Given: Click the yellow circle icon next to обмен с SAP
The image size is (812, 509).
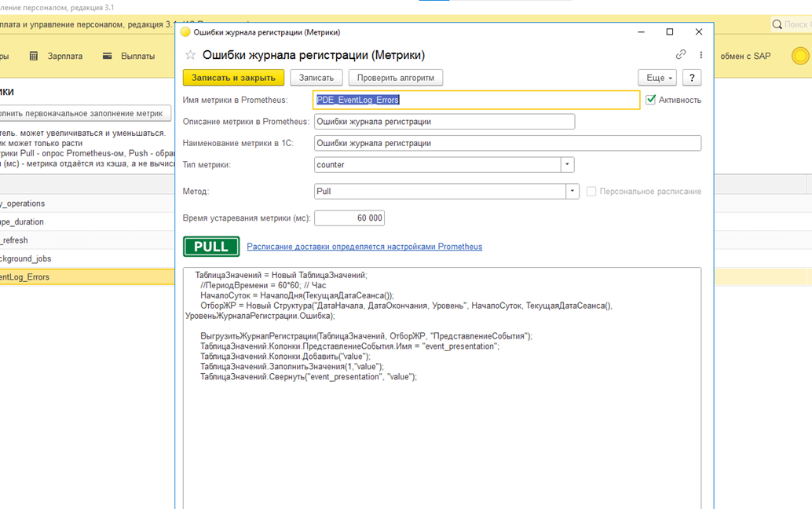Looking at the screenshot, I should coord(799,57).
